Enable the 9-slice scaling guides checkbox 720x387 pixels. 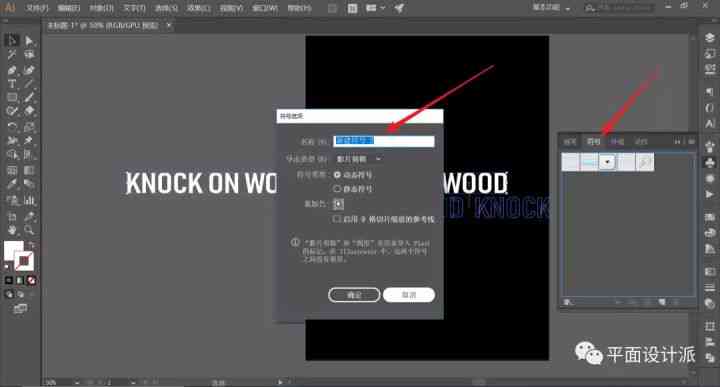(x=337, y=219)
